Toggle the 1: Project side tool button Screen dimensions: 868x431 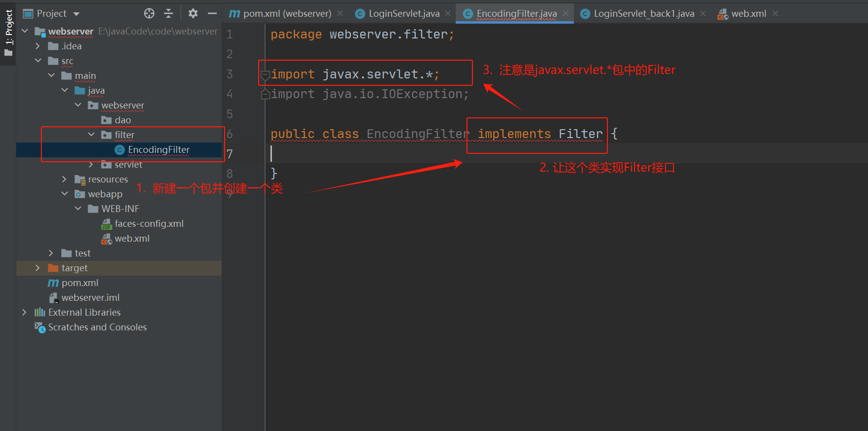[8, 33]
